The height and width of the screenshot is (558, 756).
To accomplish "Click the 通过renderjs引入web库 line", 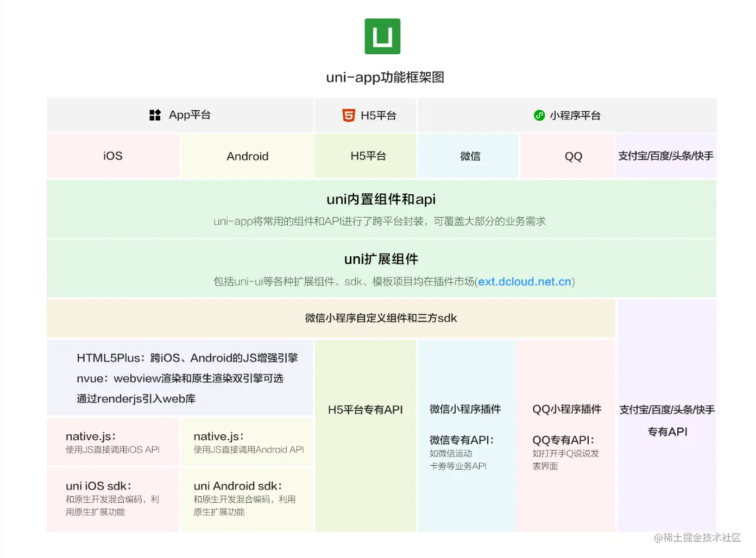I will [136, 399].
